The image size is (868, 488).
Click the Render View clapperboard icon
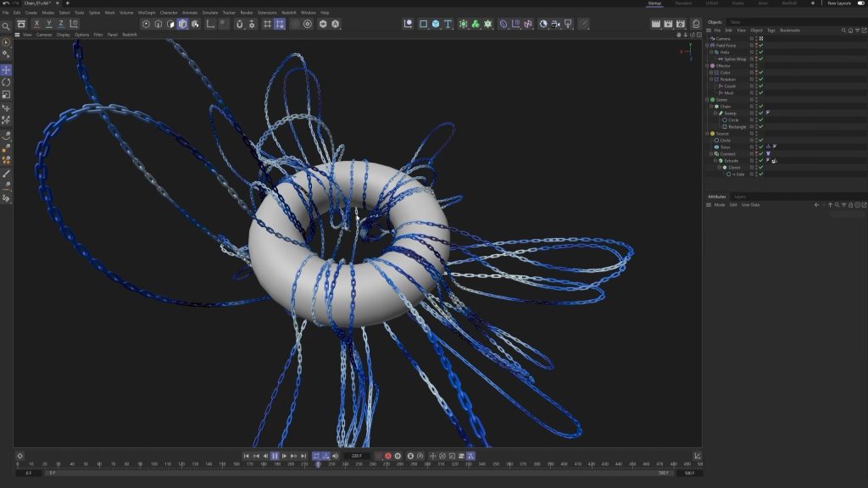(x=656, y=24)
